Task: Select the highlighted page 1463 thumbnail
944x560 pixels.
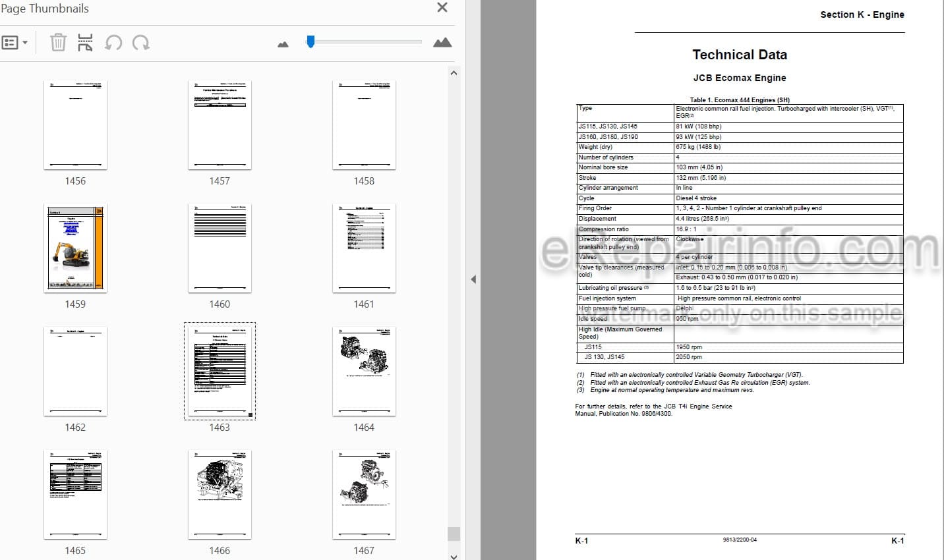Action: pyautogui.click(x=220, y=371)
